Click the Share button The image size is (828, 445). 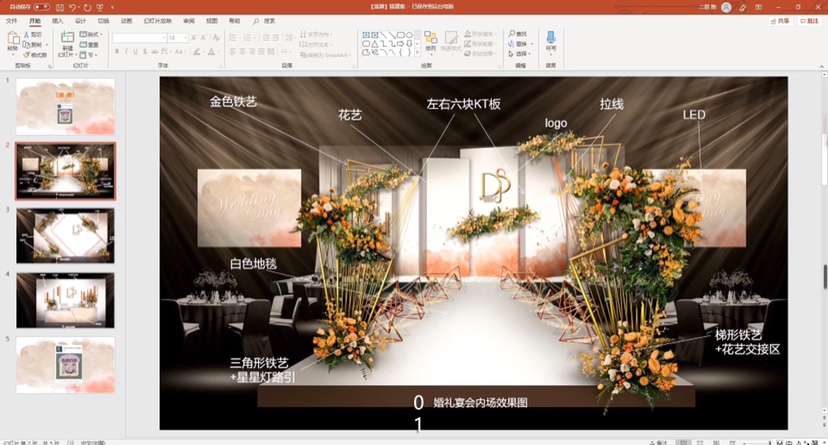(x=781, y=20)
